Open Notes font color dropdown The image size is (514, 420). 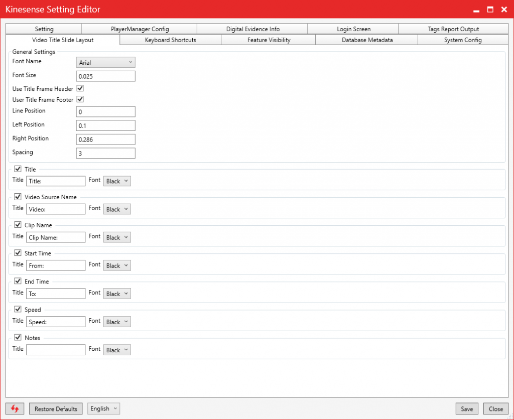click(x=117, y=350)
